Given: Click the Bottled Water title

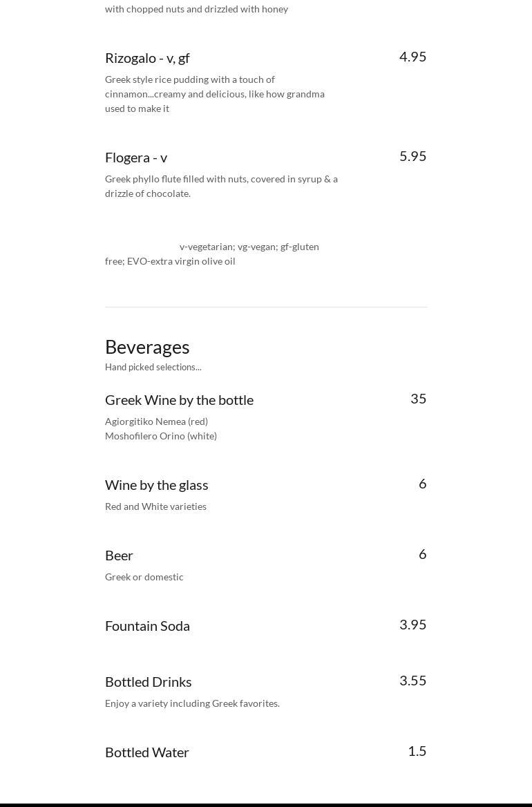Looking at the screenshot, I should coord(146,752).
